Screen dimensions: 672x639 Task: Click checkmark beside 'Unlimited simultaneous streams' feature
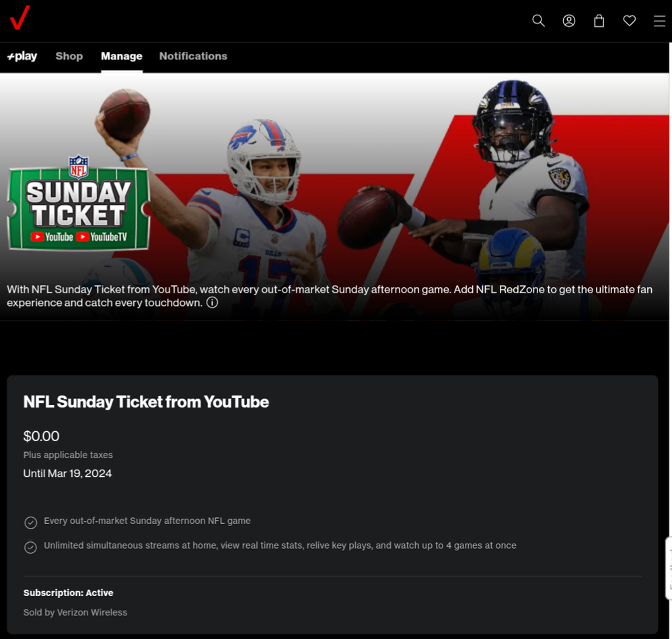coord(30,548)
